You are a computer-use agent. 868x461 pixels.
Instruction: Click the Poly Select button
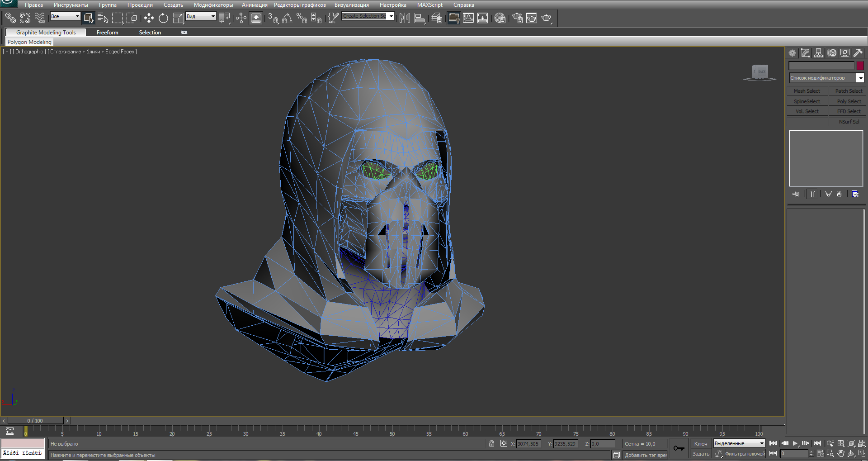[x=849, y=101]
